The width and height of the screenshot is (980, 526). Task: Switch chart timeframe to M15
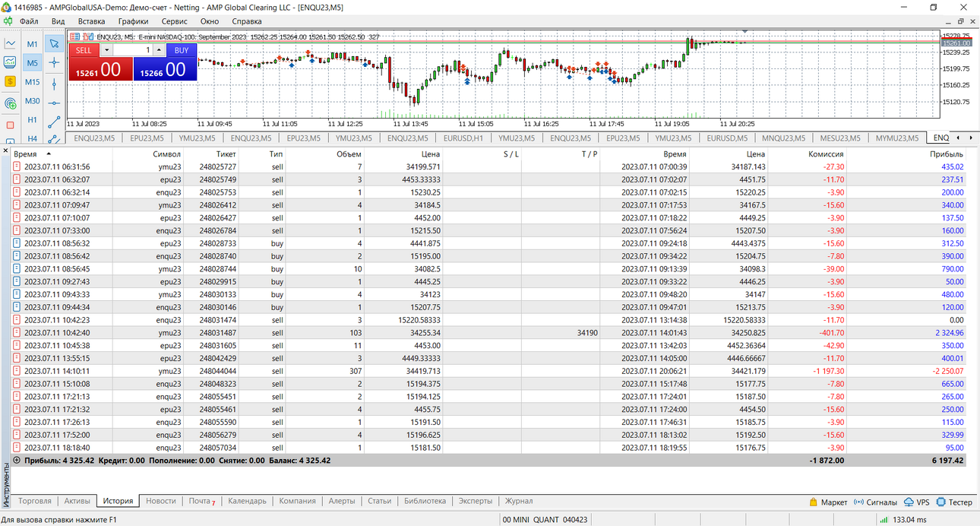[x=33, y=82]
